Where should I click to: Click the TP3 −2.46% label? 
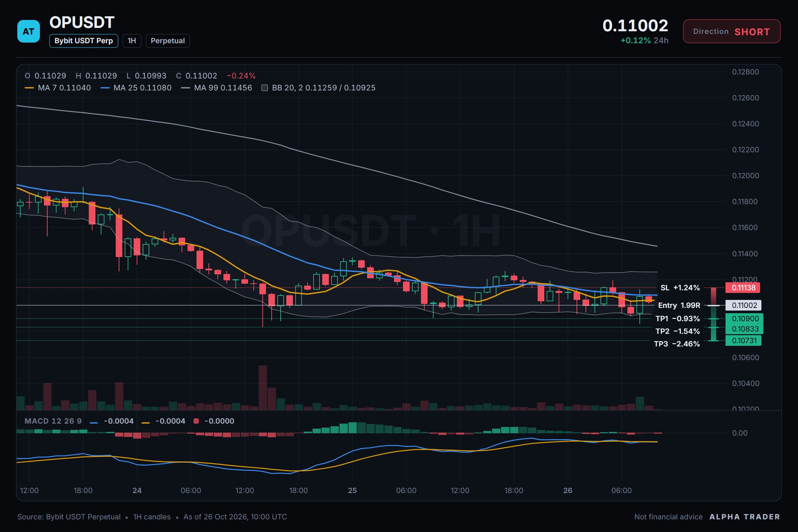(x=677, y=344)
